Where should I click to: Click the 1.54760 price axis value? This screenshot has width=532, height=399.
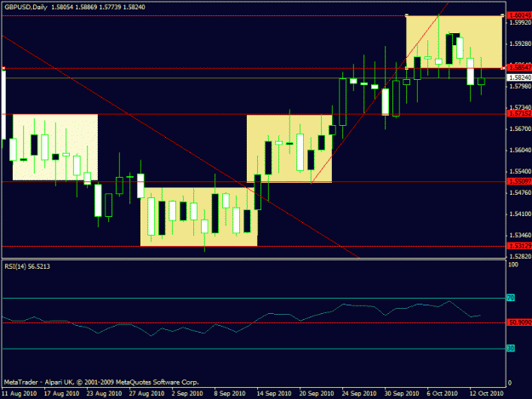(x=520, y=192)
